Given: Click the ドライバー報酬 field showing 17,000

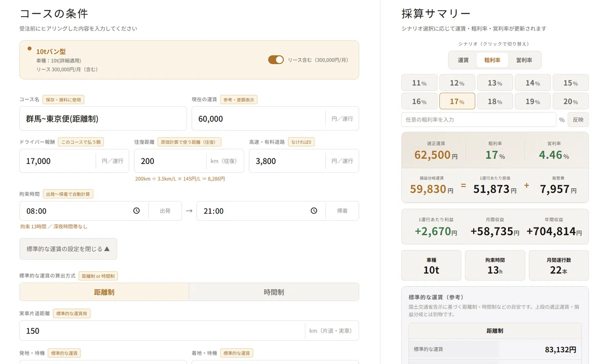Looking at the screenshot, I should point(74,161).
